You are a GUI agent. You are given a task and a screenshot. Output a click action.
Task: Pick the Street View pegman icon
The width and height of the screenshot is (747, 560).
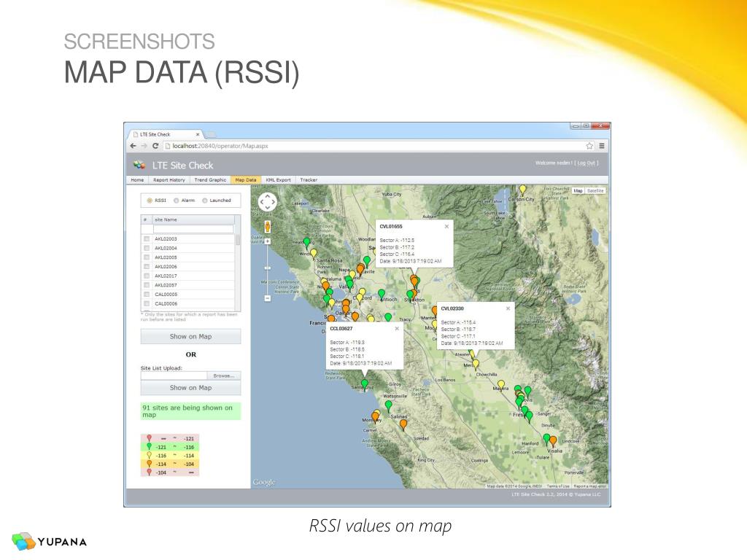click(x=268, y=227)
